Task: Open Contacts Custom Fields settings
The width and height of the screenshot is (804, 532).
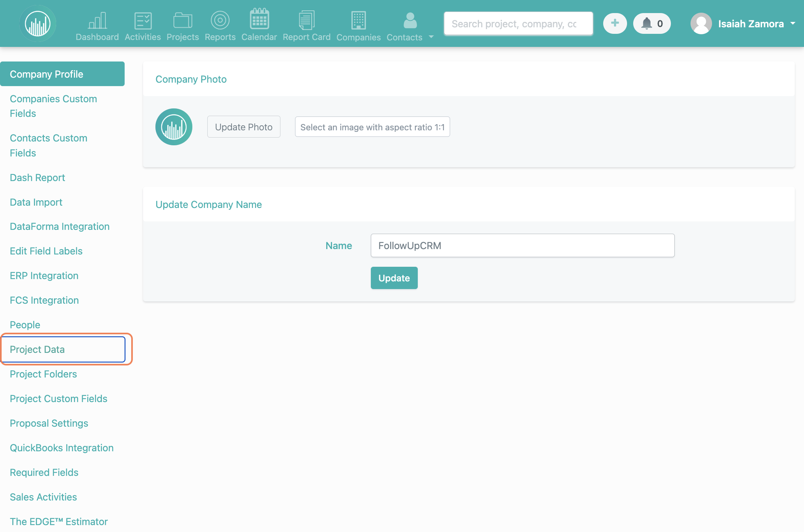Action: [x=48, y=145]
